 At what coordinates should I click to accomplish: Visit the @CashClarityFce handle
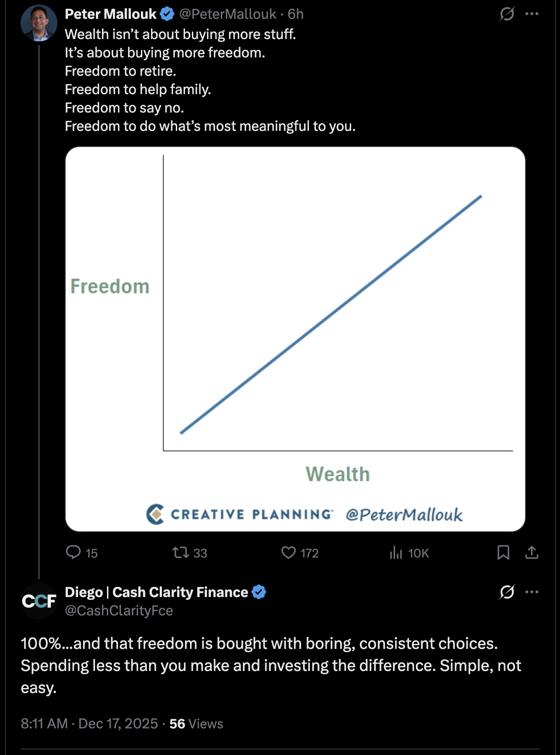click(x=119, y=611)
